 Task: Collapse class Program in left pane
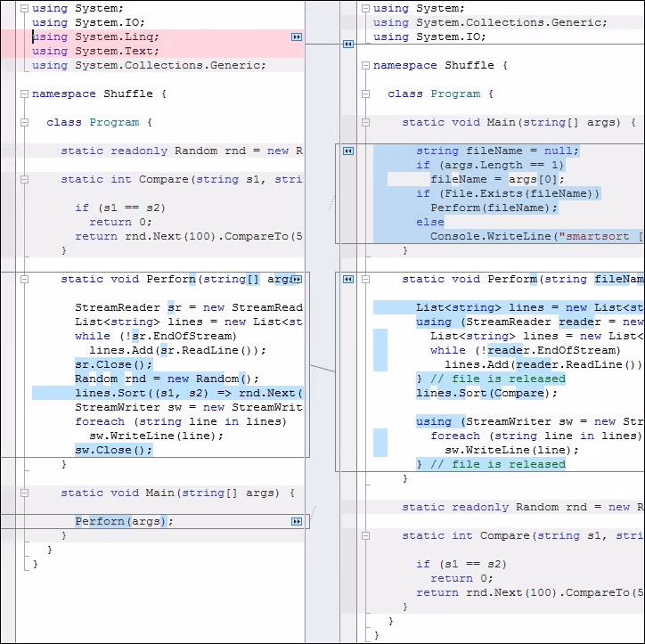coord(25,122)
